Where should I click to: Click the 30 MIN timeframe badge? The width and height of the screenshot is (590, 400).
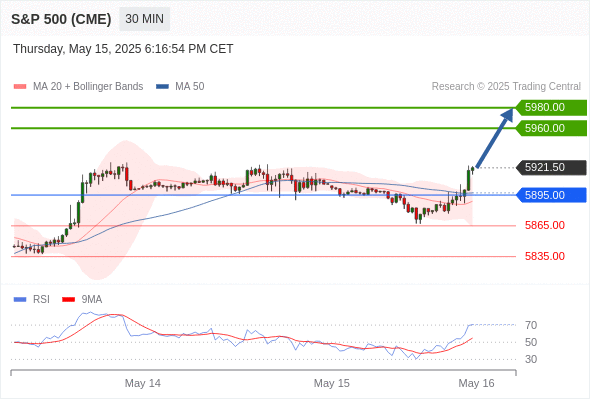144,19
